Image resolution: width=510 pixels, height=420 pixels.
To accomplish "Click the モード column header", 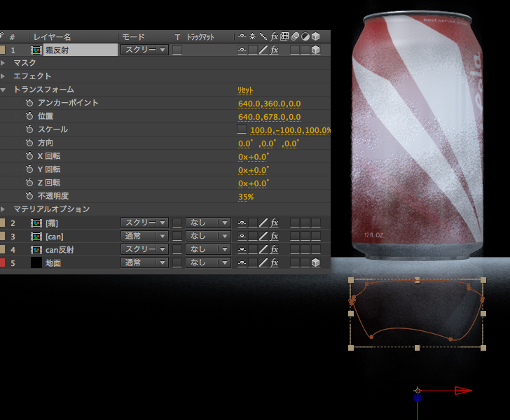I will pos(132,36).
